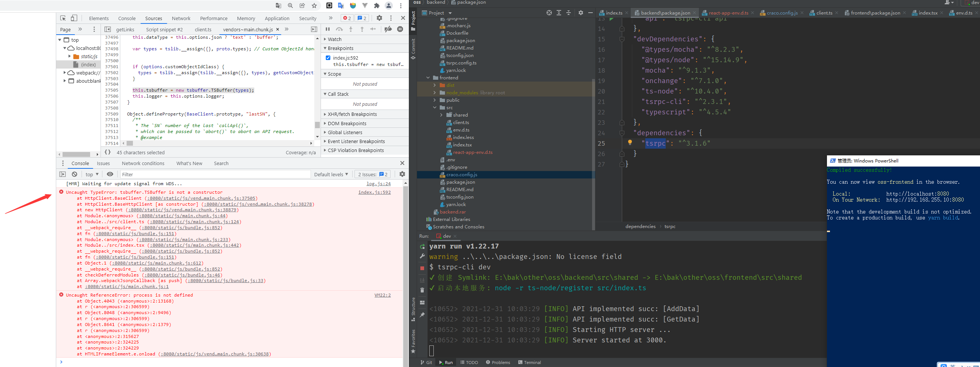Screen dimensions: 980x367
Task: Rerun the dev configuration icon
Action: pos(422,247)
